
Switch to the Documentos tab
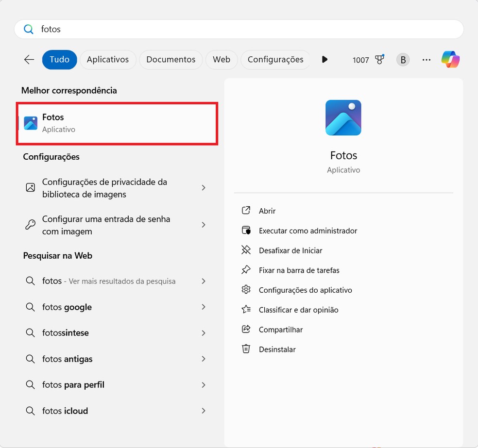click(171, 59)
